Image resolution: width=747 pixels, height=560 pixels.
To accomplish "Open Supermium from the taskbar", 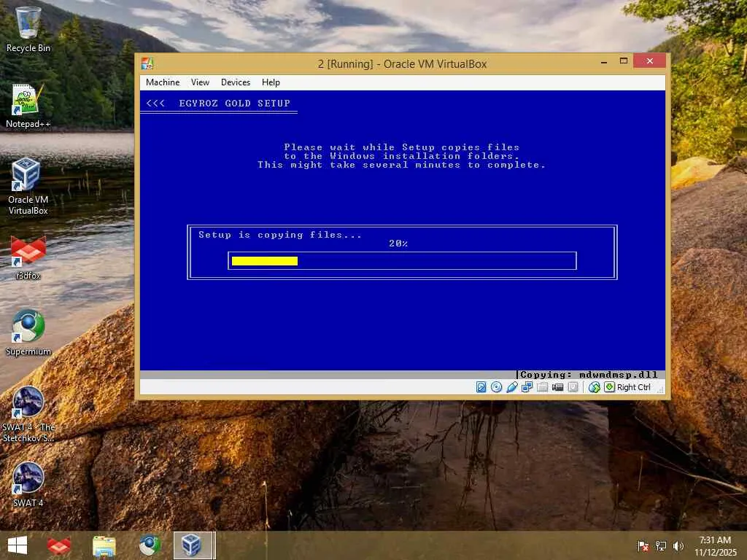I will pyautogui.click(x=149, y=545).
